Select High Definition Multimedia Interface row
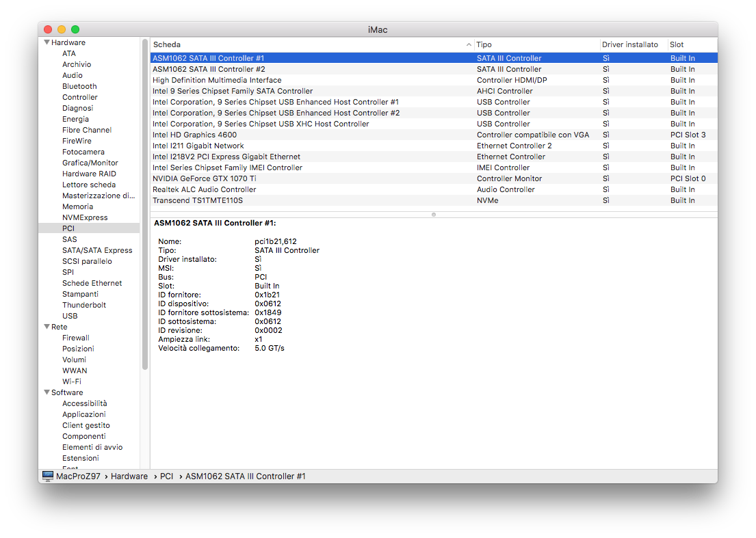 (434, 80)
